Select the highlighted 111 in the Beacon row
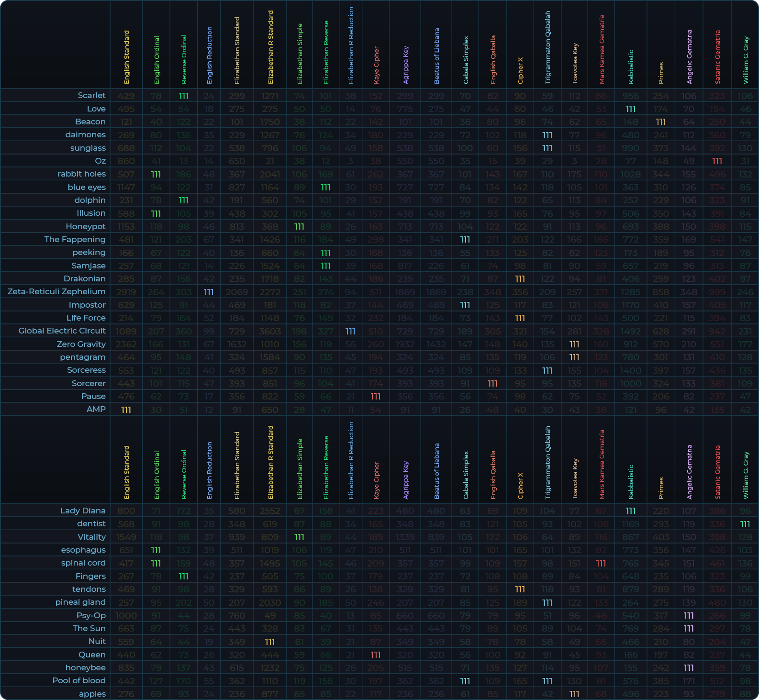Image resolution: width=759 pixels, height=700 pixels. pos(660,122)
